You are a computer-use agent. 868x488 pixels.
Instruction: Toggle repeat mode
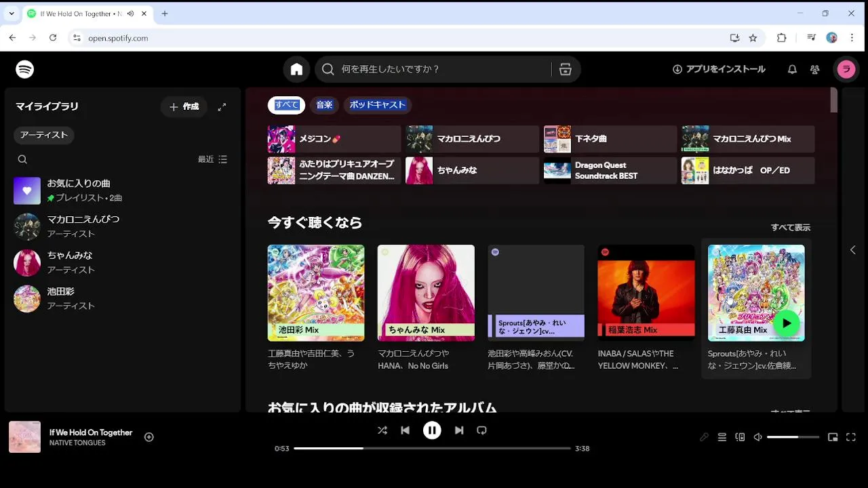pos(481,430)
